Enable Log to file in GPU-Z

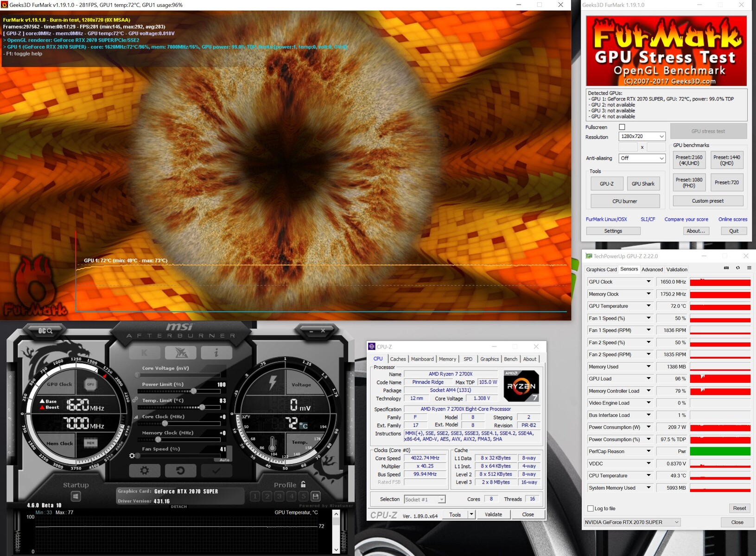[591, 508]
